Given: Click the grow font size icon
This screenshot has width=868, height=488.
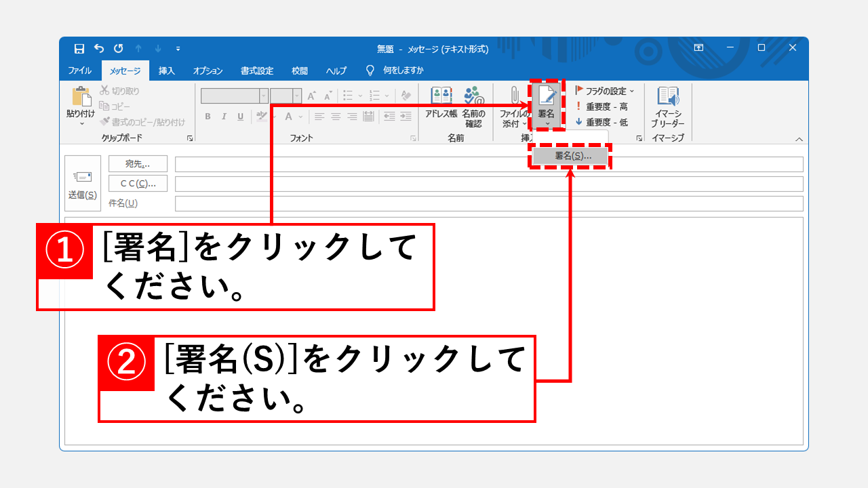Looking at the screenshot, I should point(311,96).
